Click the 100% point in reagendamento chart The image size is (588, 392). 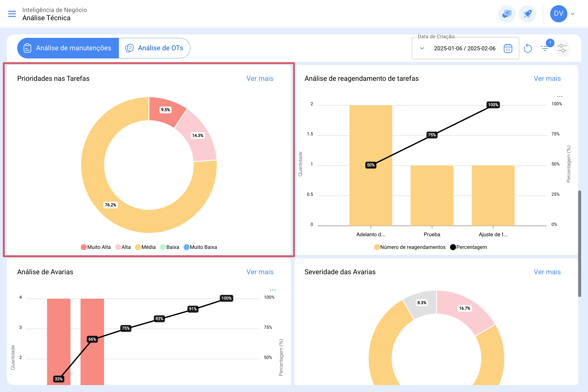493,105
